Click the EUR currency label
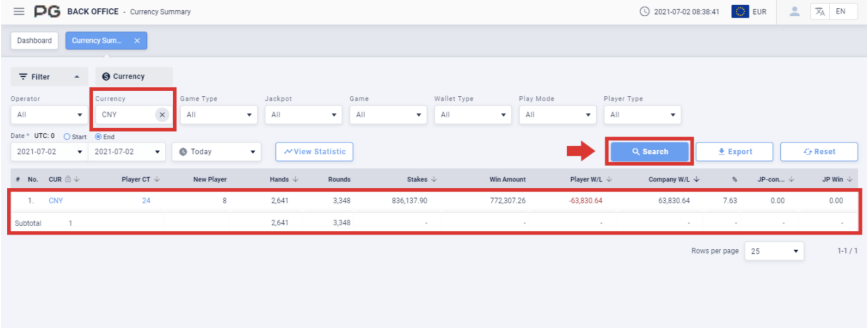868x328 pixels. pos(759,12)
